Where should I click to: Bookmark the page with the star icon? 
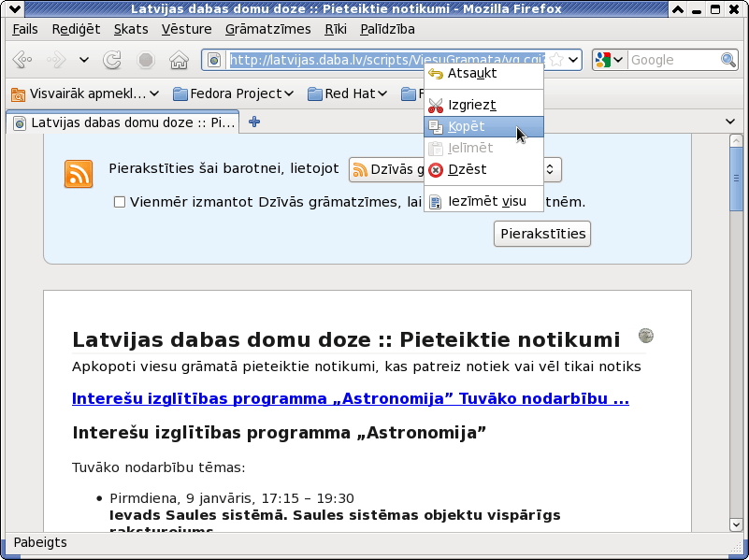point(556,60)
